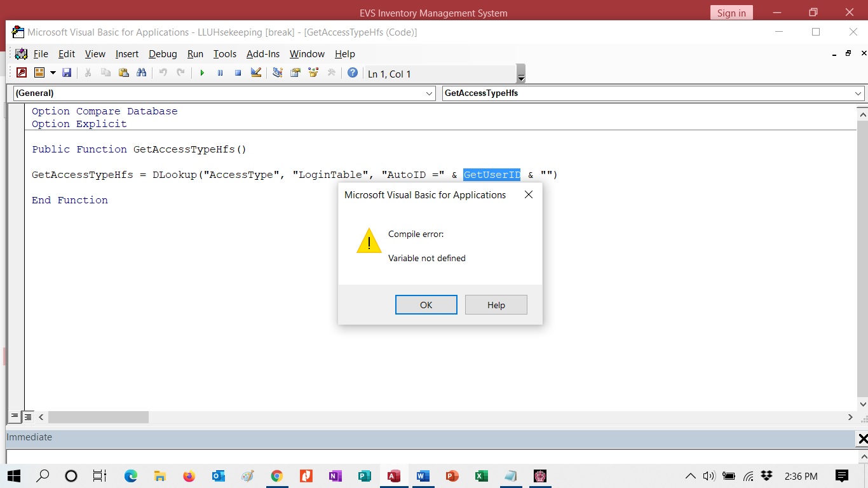Click the Copy toolbar icon
The width and height of the screenshot is (868, 488).
click(106, 73)
